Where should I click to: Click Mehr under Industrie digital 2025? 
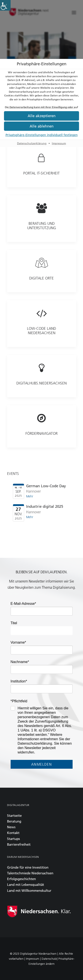pyautogui.click(x=29, y=517)
